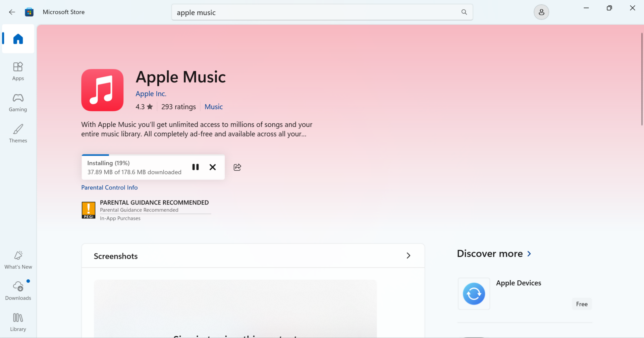This screenshot has height=338, width=644.
Task: Click the Microsoft Store logo icon
Action: pos(29,12)
